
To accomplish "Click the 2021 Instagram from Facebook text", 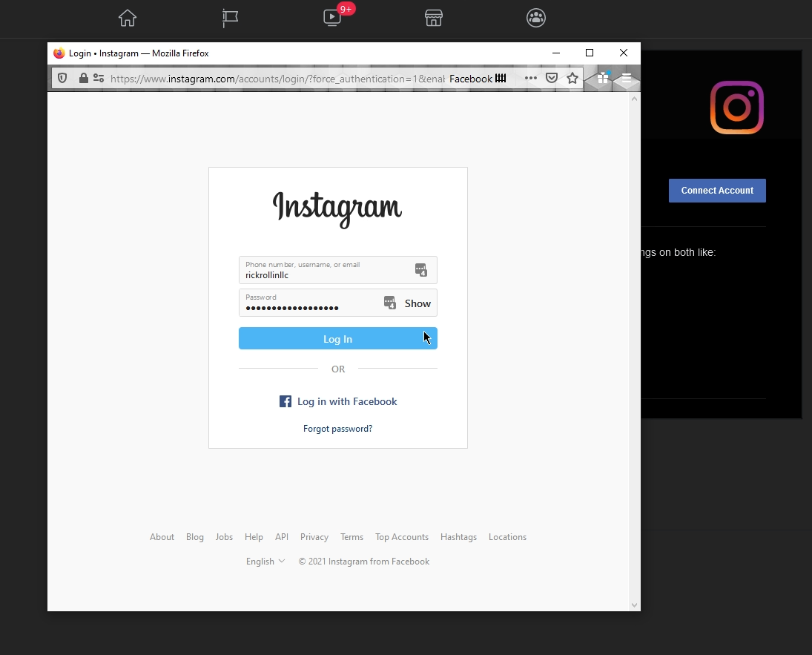I will click(x=364, y=562).
